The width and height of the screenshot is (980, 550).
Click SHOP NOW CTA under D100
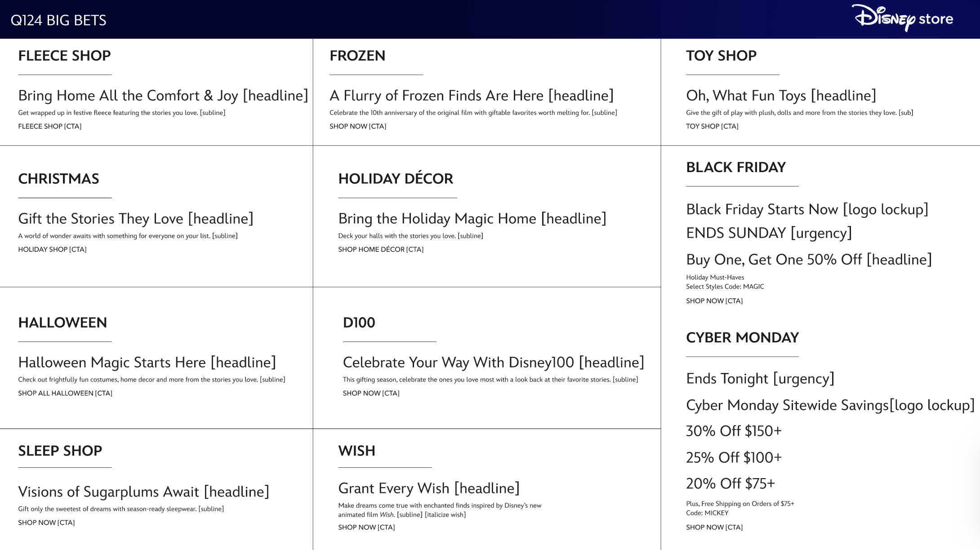coord(371,393)
